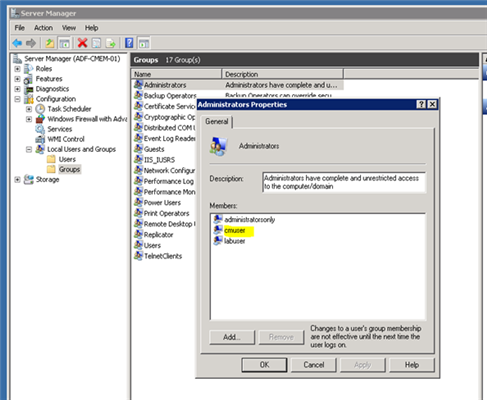Open the View menu
Image resolution: width=487 pixels, height=400 pixels.
pos(69,28)
